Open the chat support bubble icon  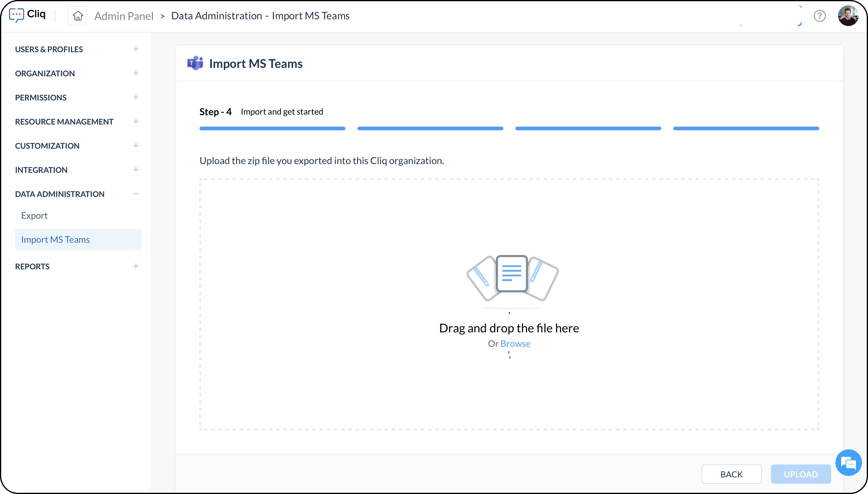tap(849, 463)
